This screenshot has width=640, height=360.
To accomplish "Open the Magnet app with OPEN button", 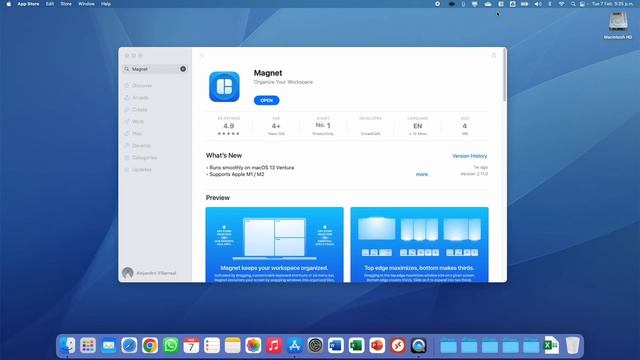I will (267, 100).
